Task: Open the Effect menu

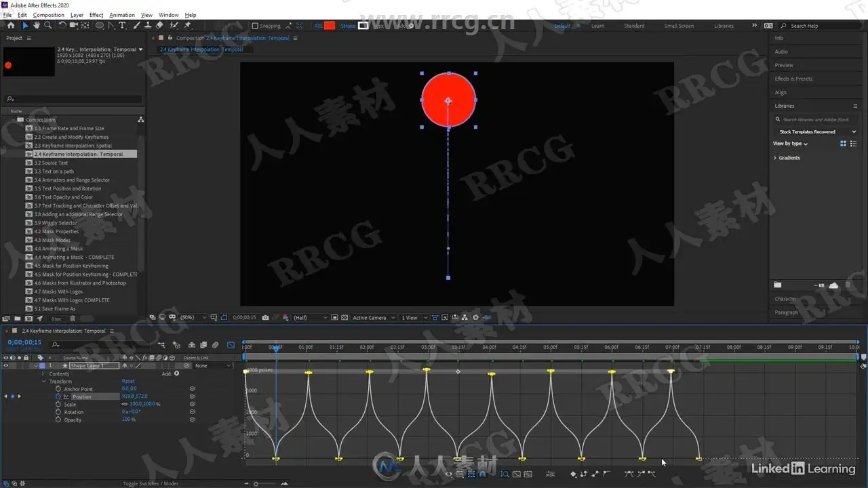Action: tap(96, 15)
